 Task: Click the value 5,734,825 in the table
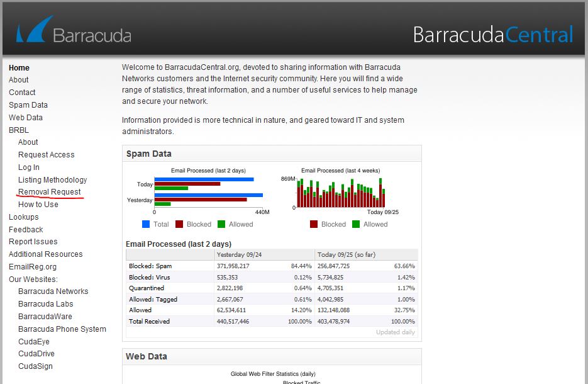[x=330, y=278]
